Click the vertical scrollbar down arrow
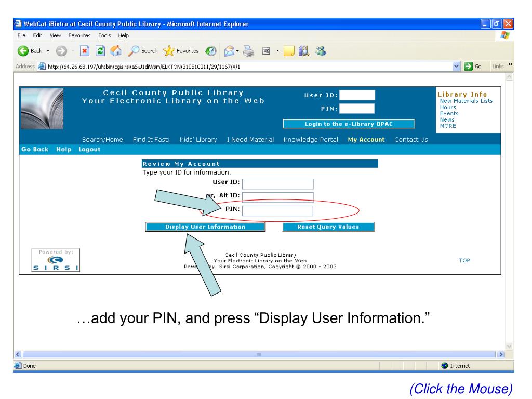Viewport: 532px width, 399px height. [509, 347]
